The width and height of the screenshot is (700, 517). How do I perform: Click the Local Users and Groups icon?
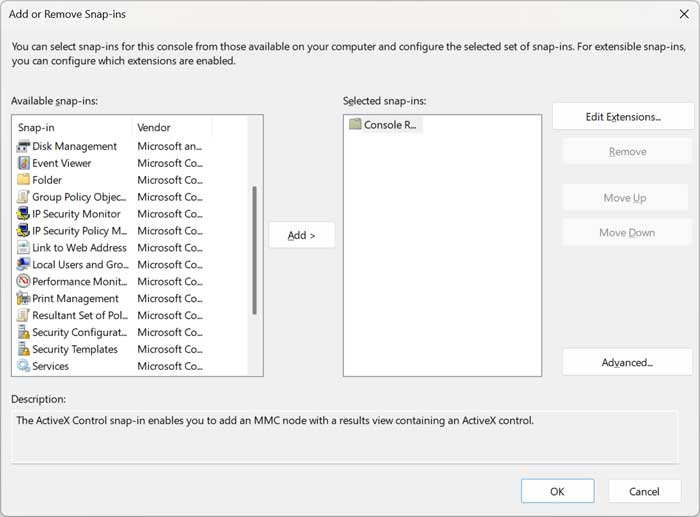point(23,264)
